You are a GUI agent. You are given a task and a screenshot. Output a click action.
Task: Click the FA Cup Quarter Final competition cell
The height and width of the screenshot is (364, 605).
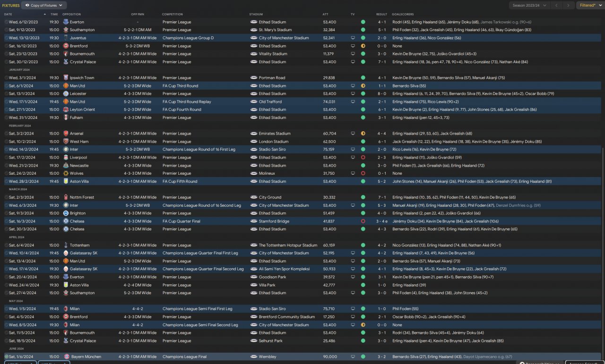click(181, 221)
